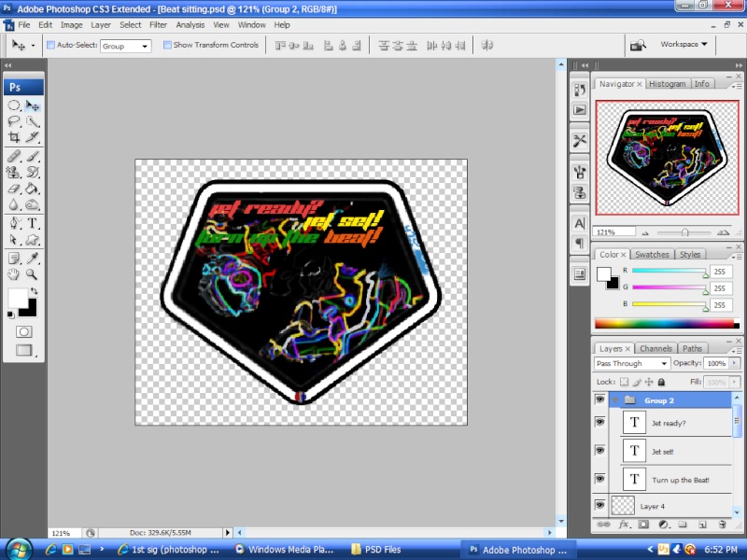Image resolution: width=747 pixels, height=560 pixels.
Task: Pick a color from the color spectrum ramp
Action: pyautogui.click(x=667, y=324)
